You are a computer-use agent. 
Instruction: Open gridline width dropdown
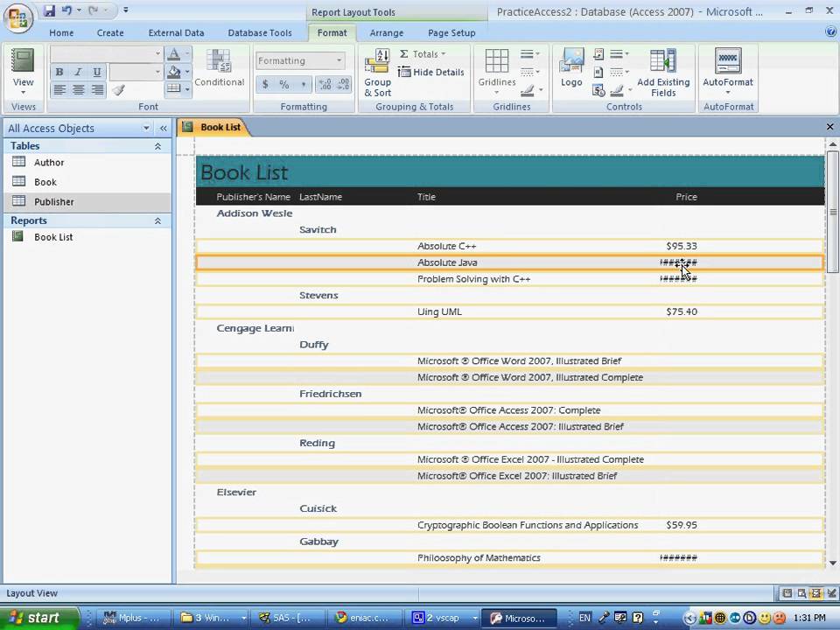point(530,53)
